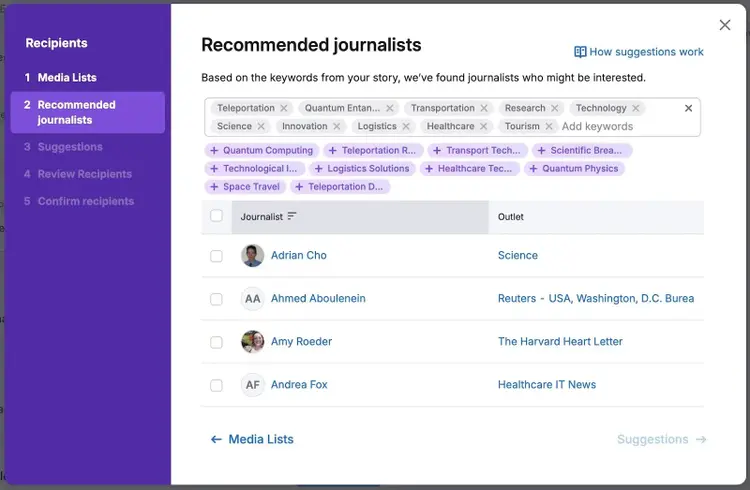Go to step 3 Suggestions
750x490 pixels.
[63, 147]
